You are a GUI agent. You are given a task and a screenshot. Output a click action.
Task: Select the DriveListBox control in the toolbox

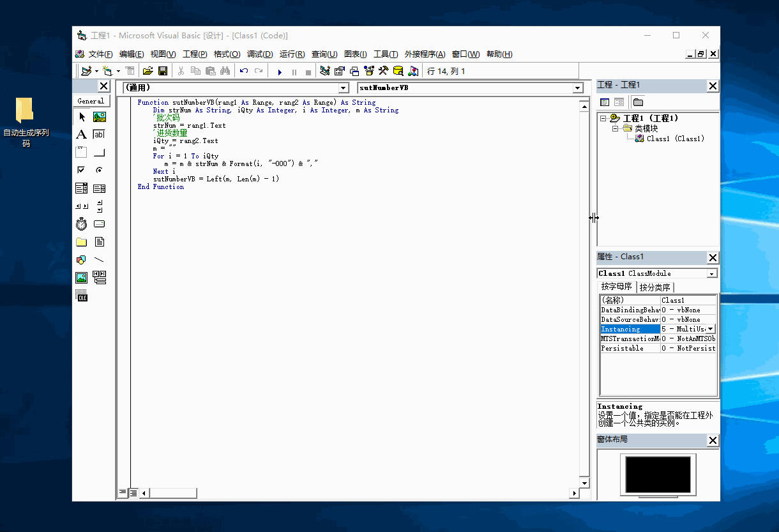pos(100,224)
